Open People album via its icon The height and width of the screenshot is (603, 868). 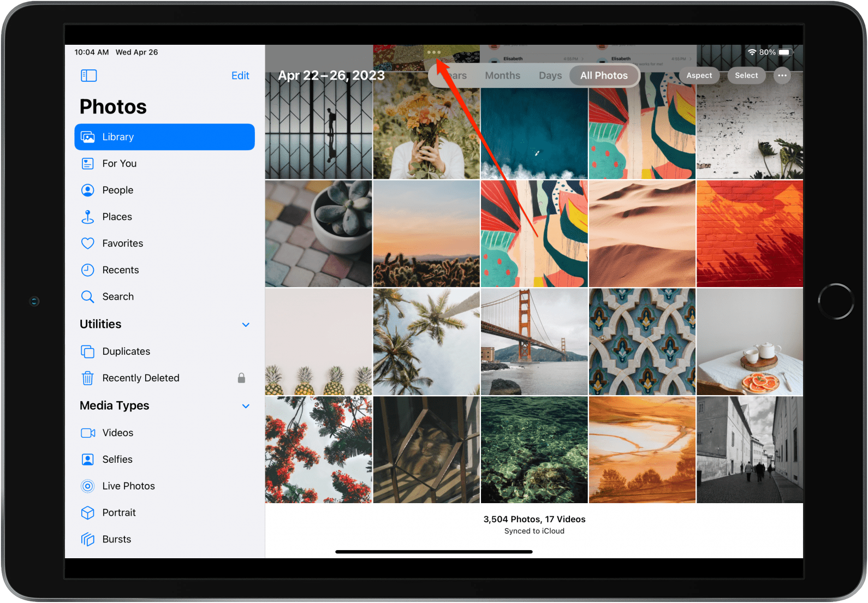pyautogui.click(x=87, y=190)
